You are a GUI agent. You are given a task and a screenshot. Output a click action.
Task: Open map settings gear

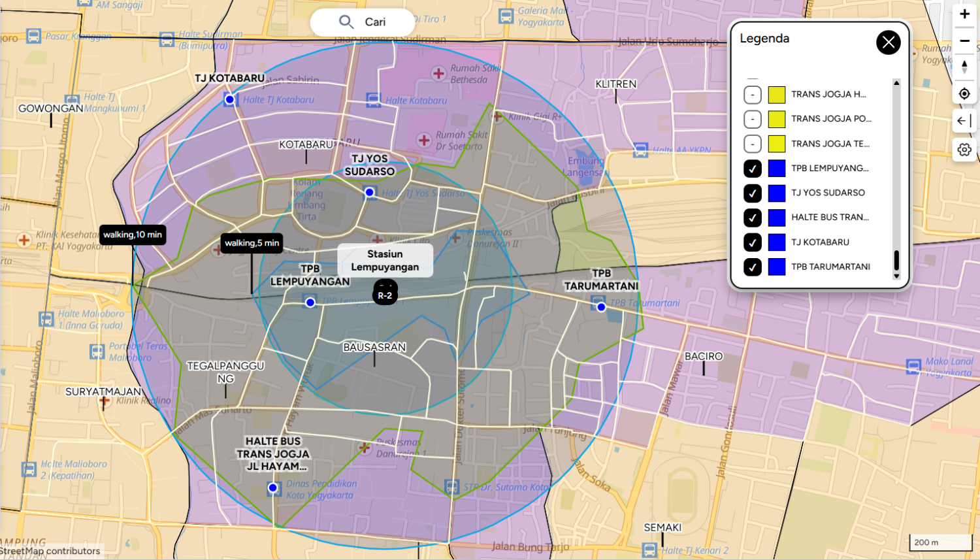(x=964, y=150)
